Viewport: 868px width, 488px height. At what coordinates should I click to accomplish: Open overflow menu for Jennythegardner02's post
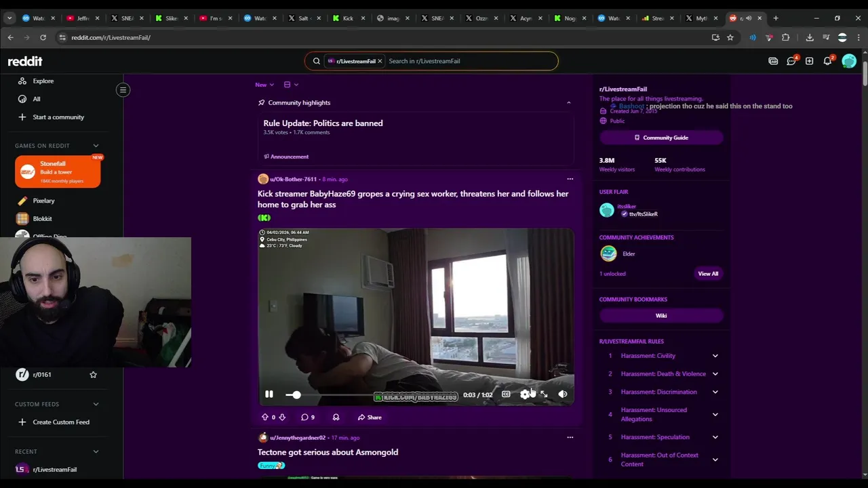coord(570,437)
